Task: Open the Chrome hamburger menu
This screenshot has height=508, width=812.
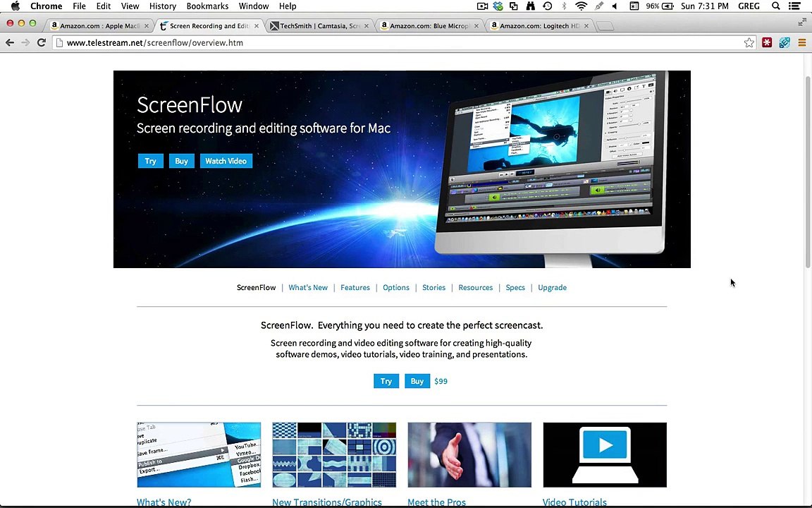Action: point(801,42)
